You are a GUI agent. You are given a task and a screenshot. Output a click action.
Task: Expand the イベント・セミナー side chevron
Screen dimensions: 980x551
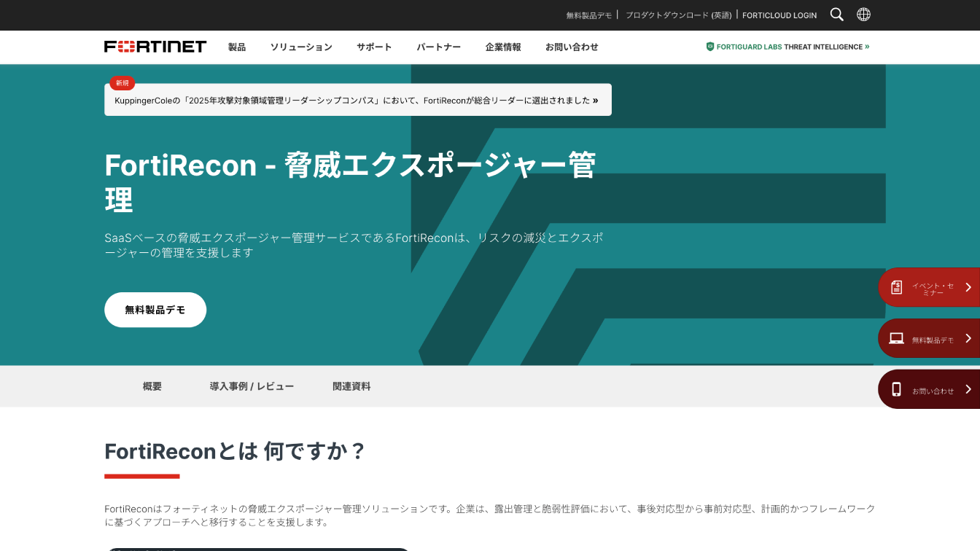coord(968,287)
